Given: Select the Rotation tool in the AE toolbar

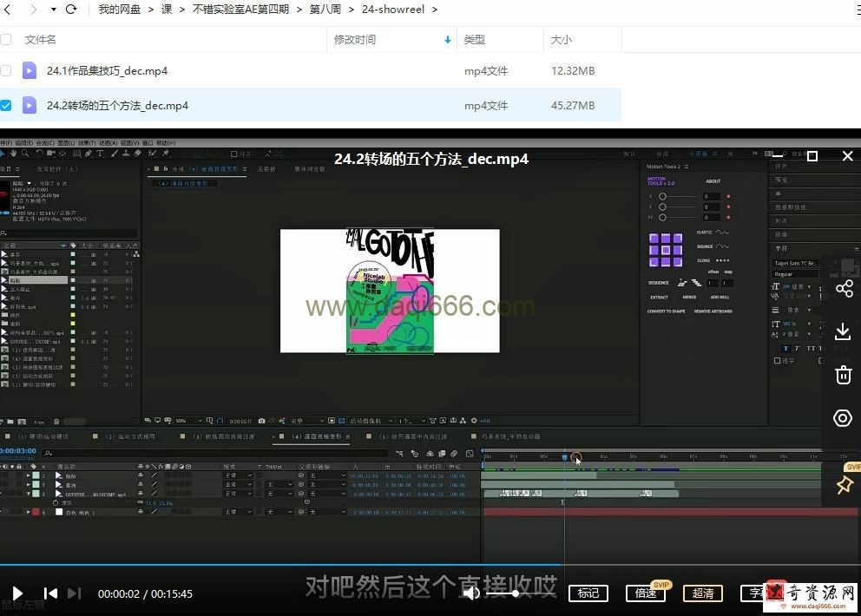Looking at the screenshot, I should coord(39,154).
